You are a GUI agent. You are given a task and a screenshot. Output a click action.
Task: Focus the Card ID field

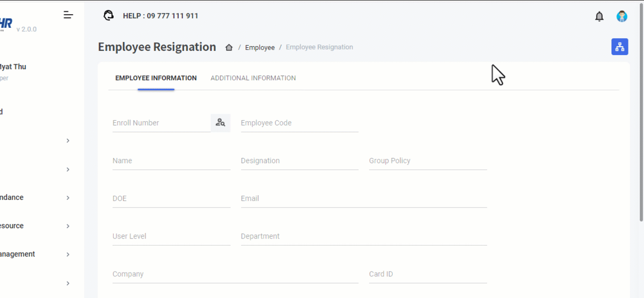coord(428,274)
